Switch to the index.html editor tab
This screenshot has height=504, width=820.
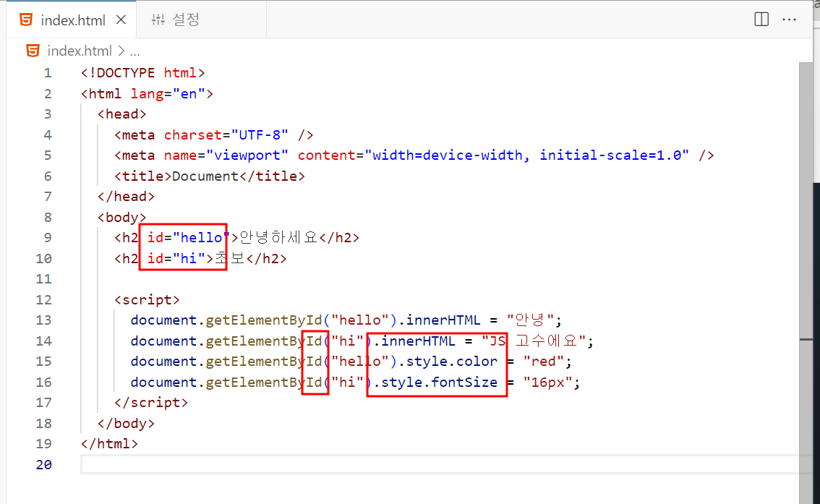coord(72,20)
